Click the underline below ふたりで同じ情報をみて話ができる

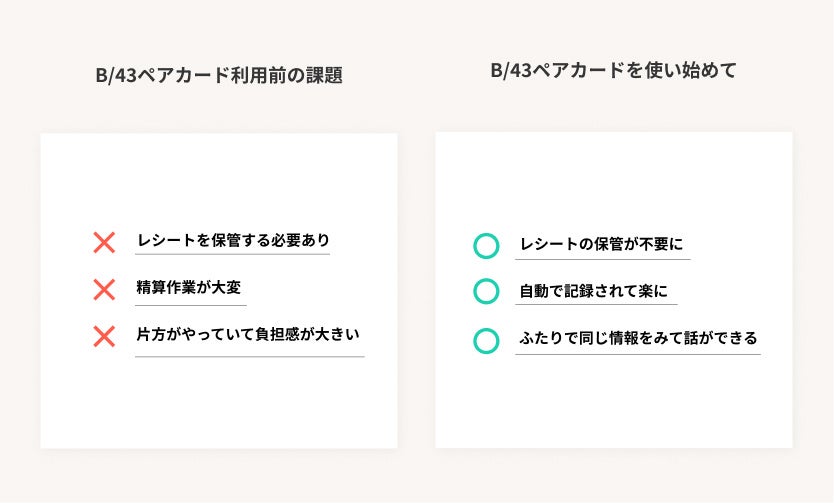[x=637, y=354]
